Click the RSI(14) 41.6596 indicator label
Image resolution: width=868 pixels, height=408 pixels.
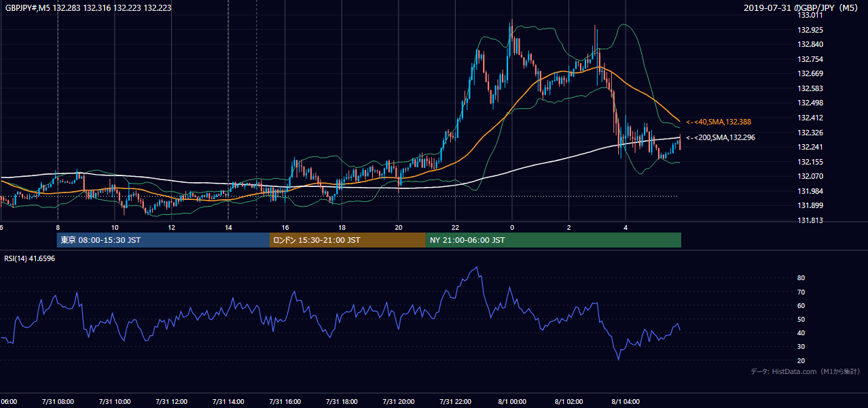coord(30,258)
